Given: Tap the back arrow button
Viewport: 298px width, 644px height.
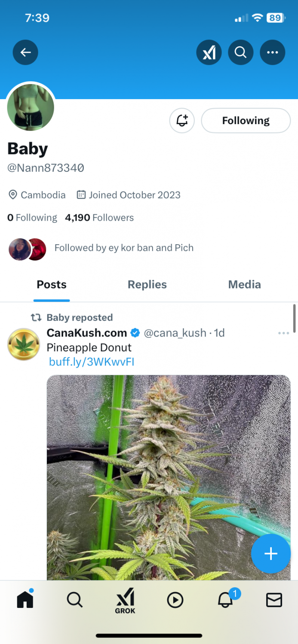Looking at the screenshot, I should tap(25, 52).
